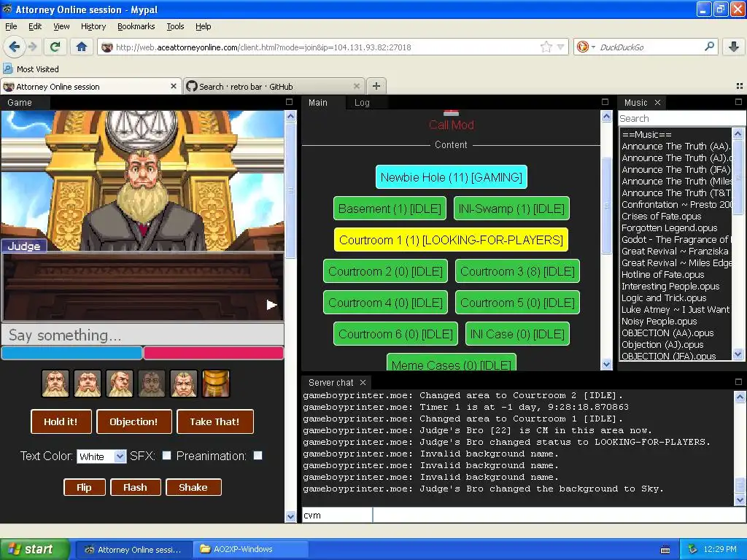Select the second Judge emote thumbnail
The width and height of the screenshot is (747, 560).
click(88, 384)
